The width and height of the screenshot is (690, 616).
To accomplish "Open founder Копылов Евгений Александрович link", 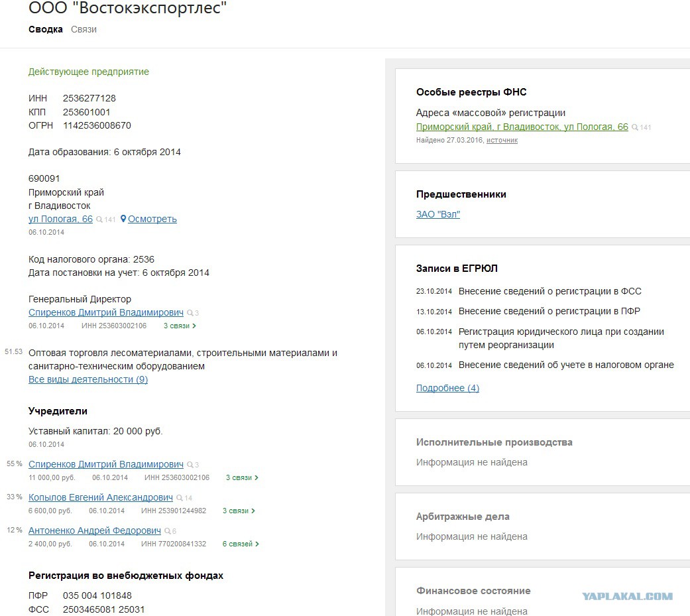I will coord(100,497).
